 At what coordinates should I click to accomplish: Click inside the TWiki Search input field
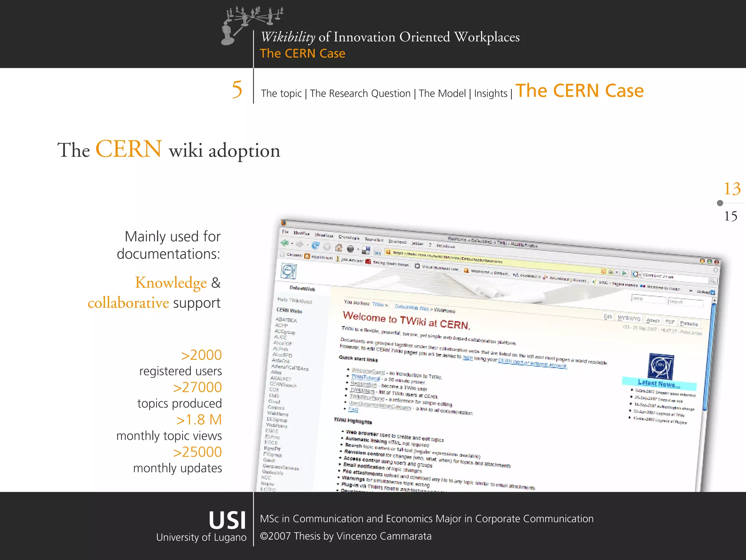point(686,302)
